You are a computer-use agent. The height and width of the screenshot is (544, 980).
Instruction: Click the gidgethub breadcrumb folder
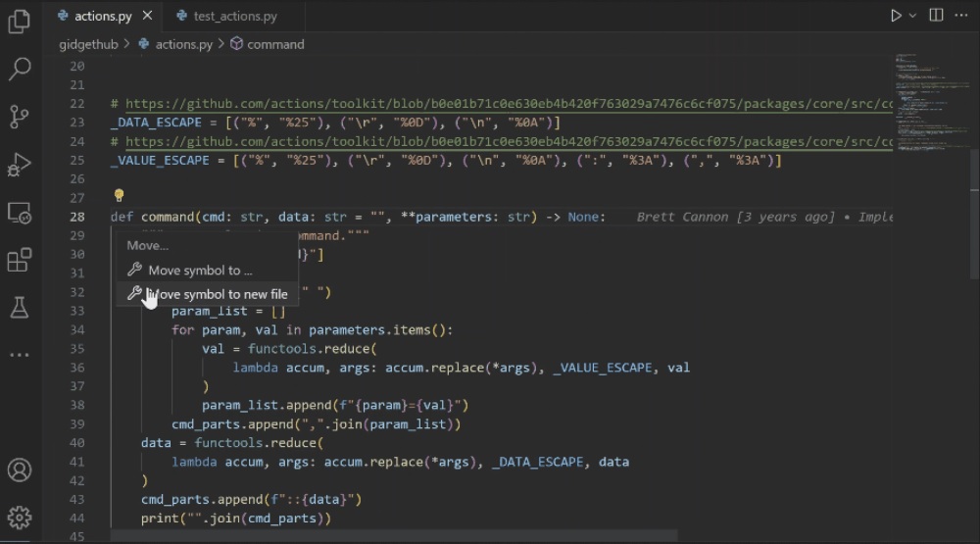pos(88,44)
